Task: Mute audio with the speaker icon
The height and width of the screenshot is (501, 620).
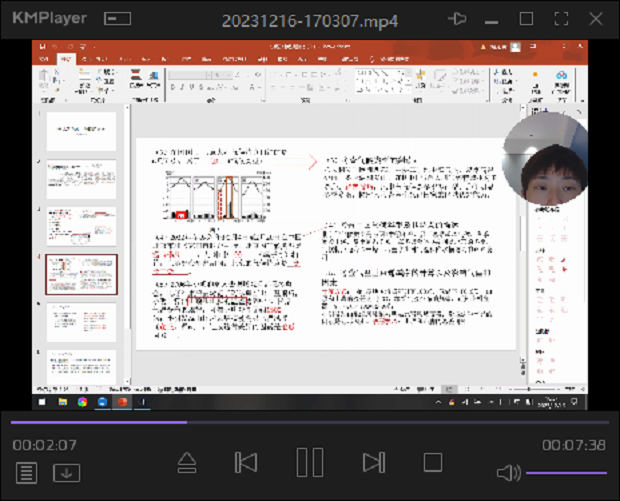Action: (508, 473)
